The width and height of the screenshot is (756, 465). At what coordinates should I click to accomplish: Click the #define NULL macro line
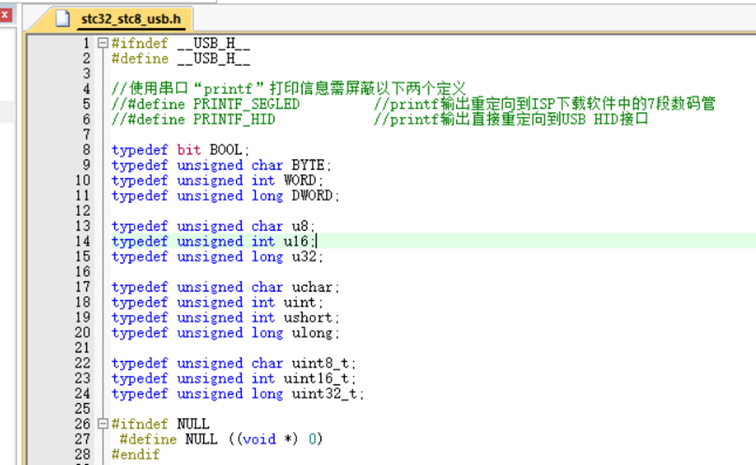(220, 439)
